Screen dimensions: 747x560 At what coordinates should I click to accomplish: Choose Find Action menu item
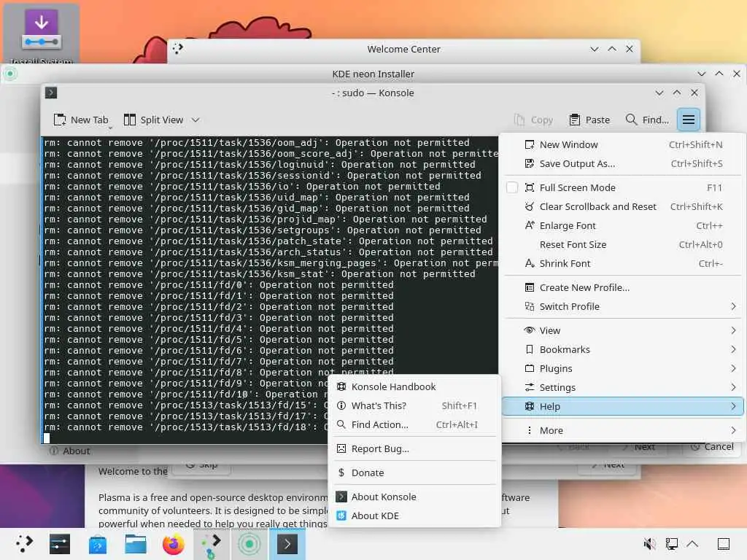(x=414, y=425)
